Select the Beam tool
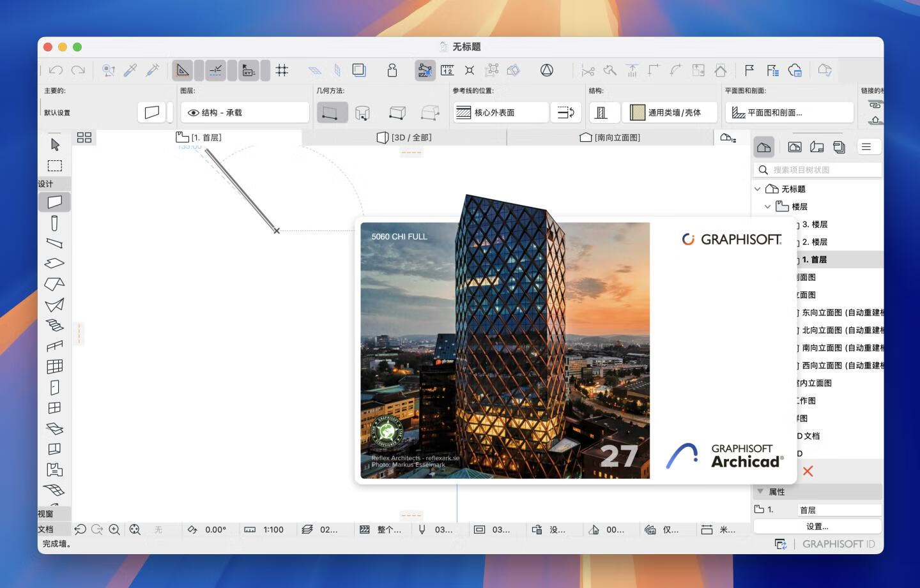This screenshot has width=920, height=588. click(54, 243)
